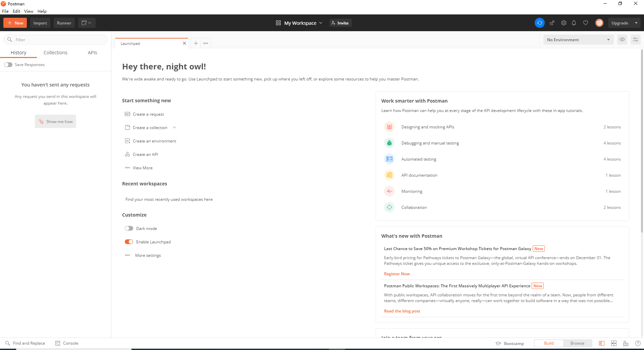Open Read the blog post link

click(402, 311)
